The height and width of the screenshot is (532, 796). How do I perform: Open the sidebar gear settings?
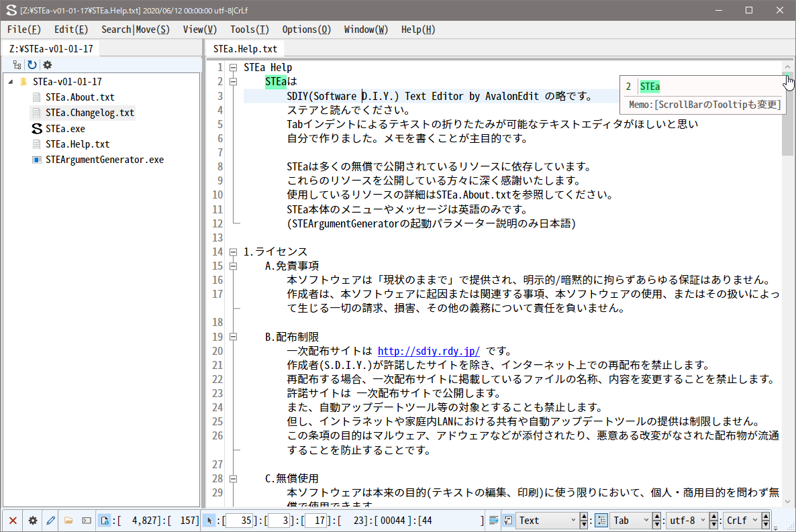(47, 65)
